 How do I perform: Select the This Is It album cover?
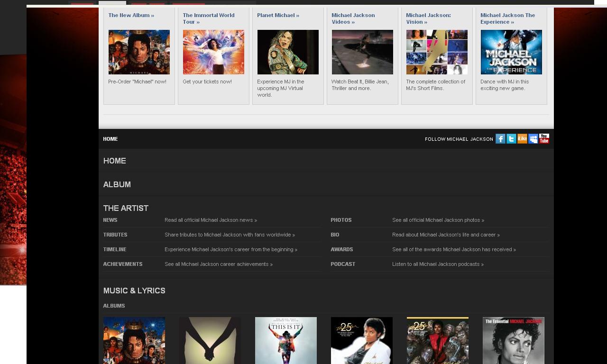click(x=286, y=340)
